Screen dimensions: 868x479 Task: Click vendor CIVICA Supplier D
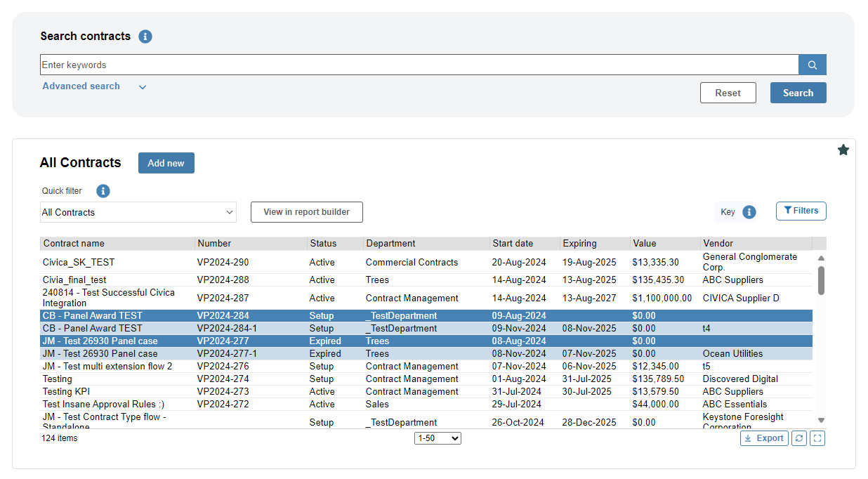coord(741,298)
